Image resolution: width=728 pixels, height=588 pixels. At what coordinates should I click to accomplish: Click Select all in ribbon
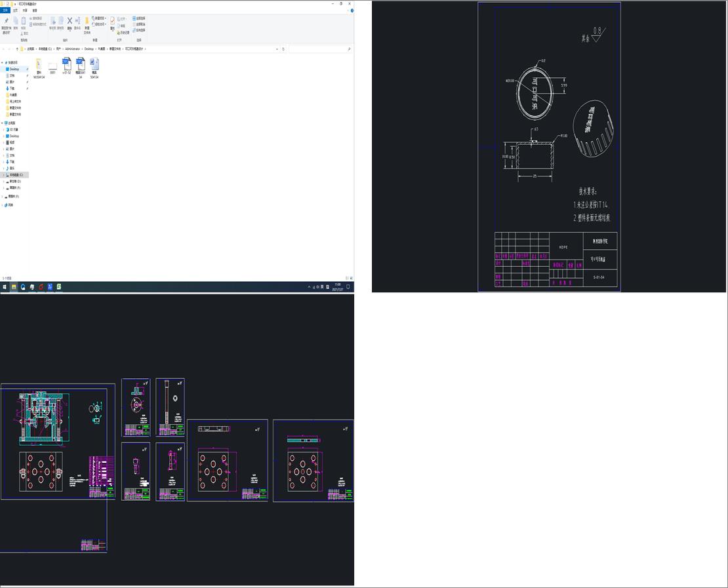click(139, 18)
